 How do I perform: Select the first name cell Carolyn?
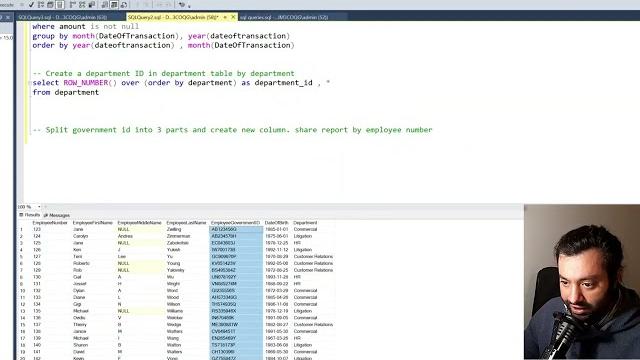81,236
